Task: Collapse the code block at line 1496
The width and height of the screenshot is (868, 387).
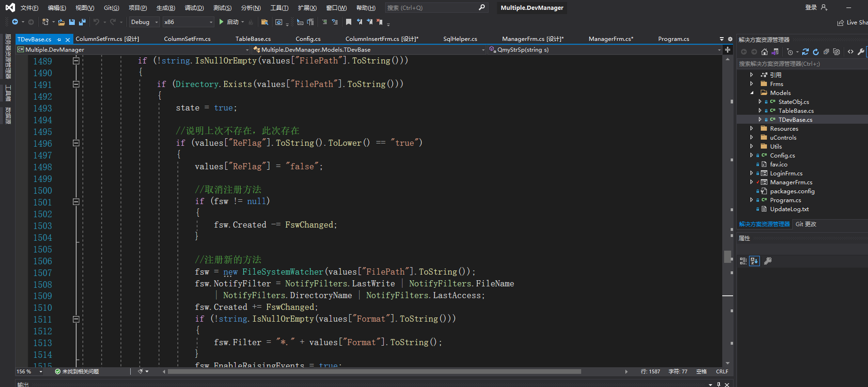Action: pyautogui.click(x=76, y=143)
